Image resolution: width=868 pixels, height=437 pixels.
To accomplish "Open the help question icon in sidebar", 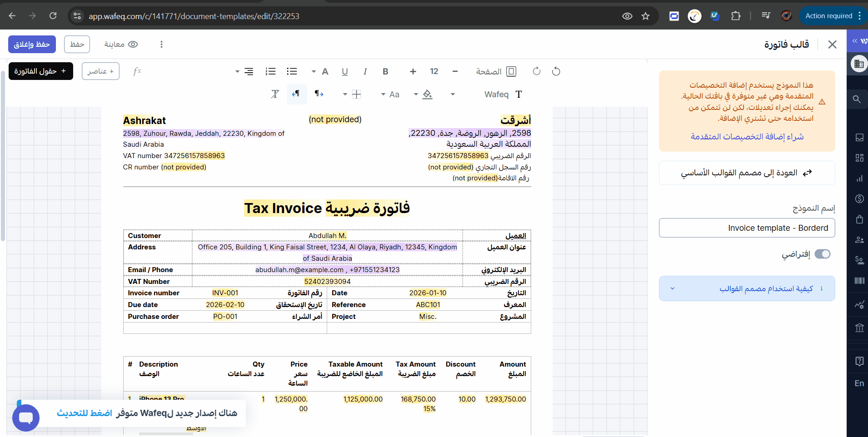I will 859,361.
